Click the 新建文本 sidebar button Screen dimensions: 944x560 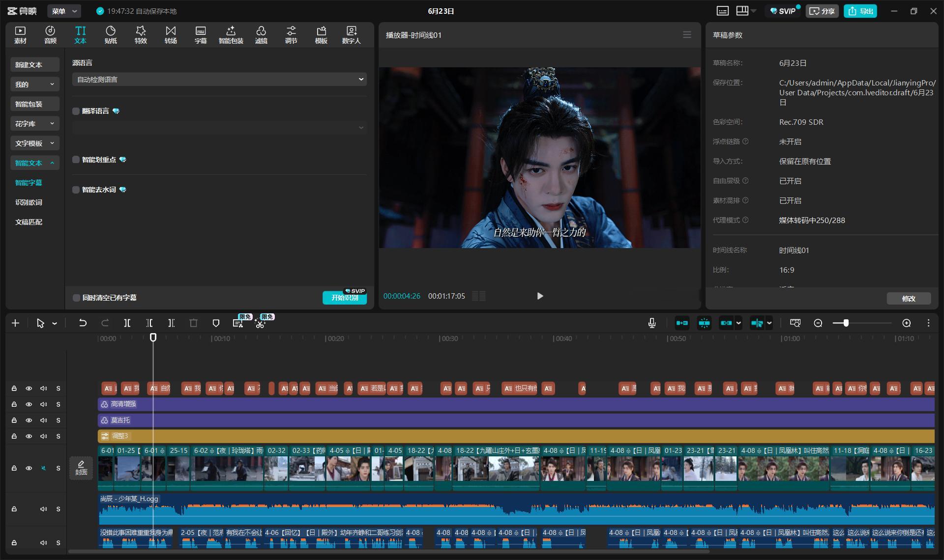[34, 64]
